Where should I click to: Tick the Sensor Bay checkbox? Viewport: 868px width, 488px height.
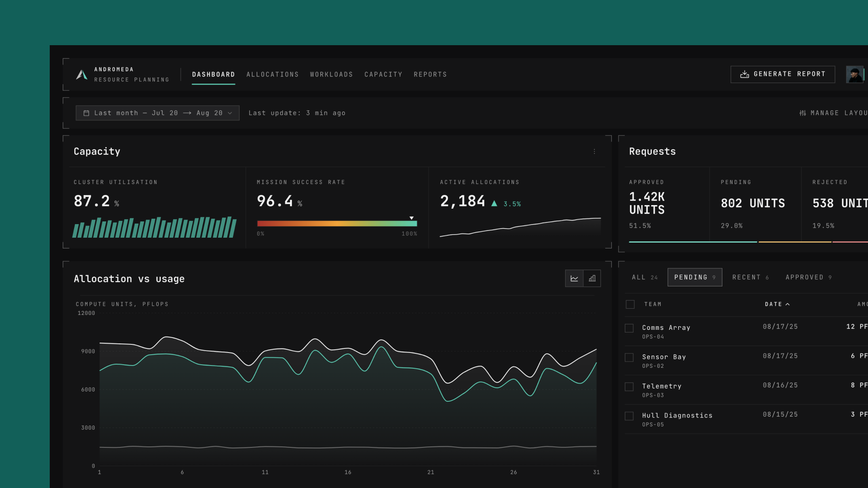click(x=629, y=357)
